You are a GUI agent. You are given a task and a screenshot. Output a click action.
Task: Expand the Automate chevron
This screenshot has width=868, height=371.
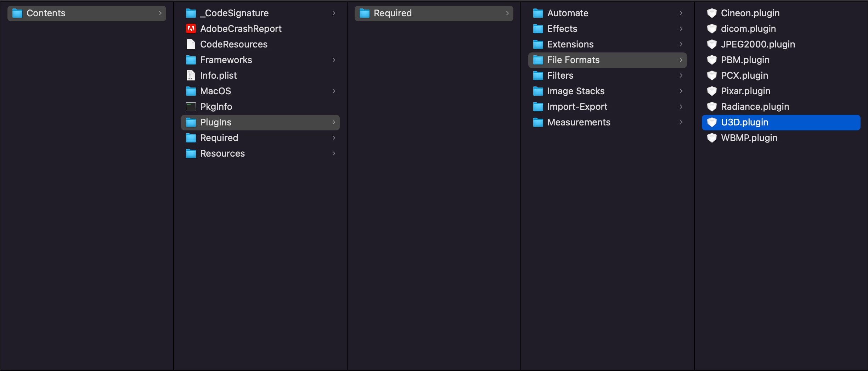(681, 13)
